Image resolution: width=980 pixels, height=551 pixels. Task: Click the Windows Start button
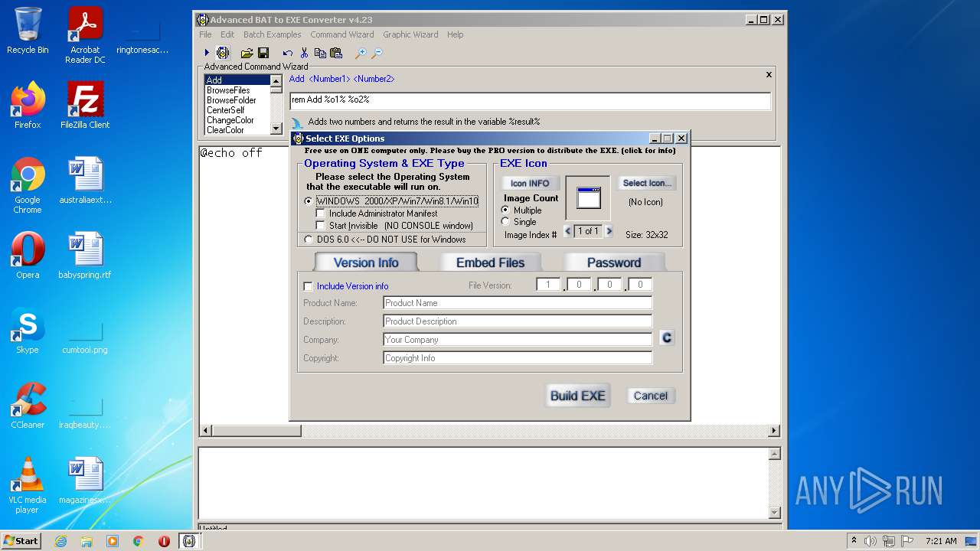click(x=21, y=541)
